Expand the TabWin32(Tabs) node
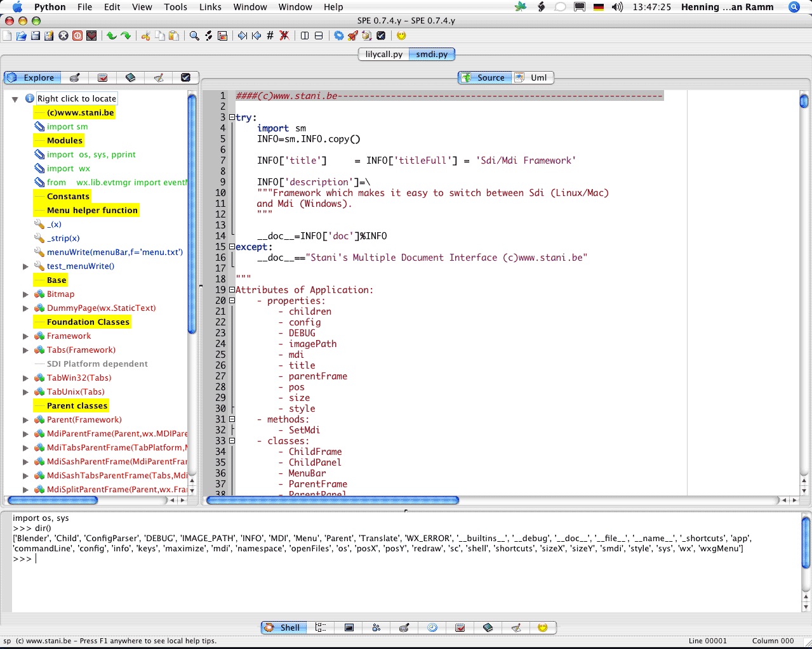Screen dimensions: 812x649 coord(25,378)
